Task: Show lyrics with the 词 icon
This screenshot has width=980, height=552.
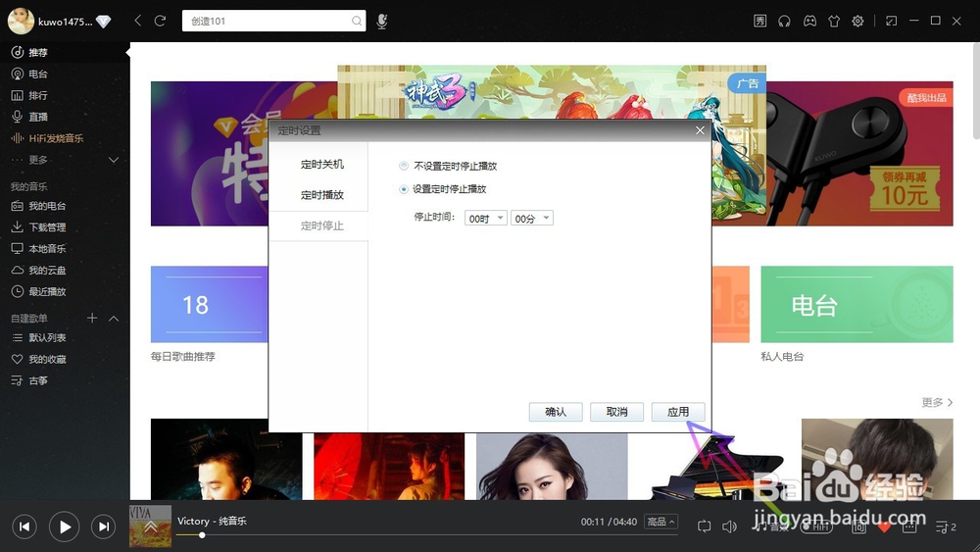Action: (859, 527)
